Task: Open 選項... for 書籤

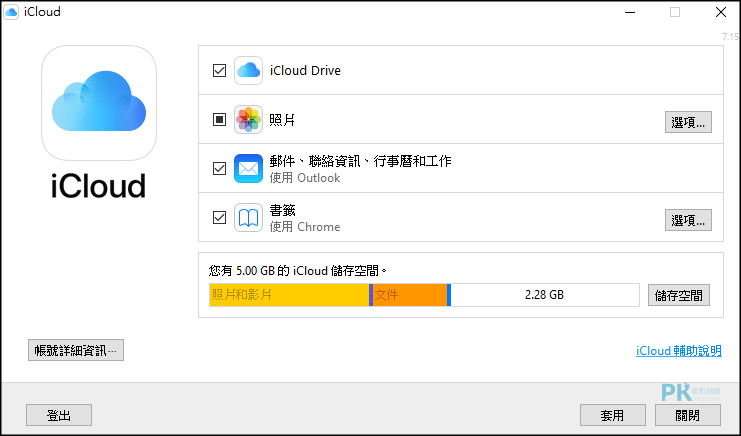Action: pyautogui.click(x=688, y=220)
